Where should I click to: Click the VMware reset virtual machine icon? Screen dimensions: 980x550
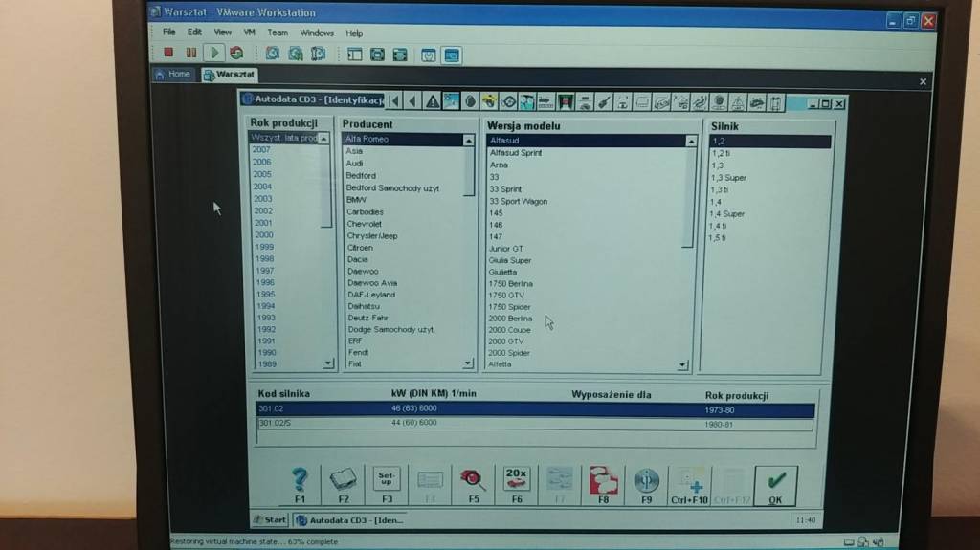pos(237,54)
